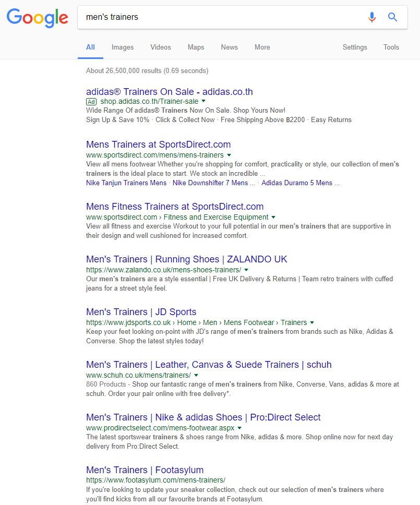
Task: Open dropdown beside sportsdirect.com/mens/mens-trainers URL
Action: 229,155
